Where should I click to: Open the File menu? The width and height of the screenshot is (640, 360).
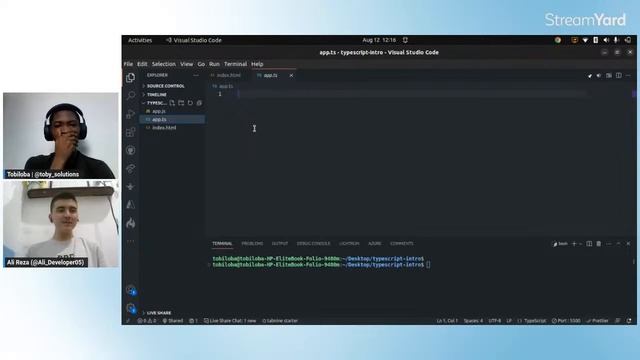(128, 64)
